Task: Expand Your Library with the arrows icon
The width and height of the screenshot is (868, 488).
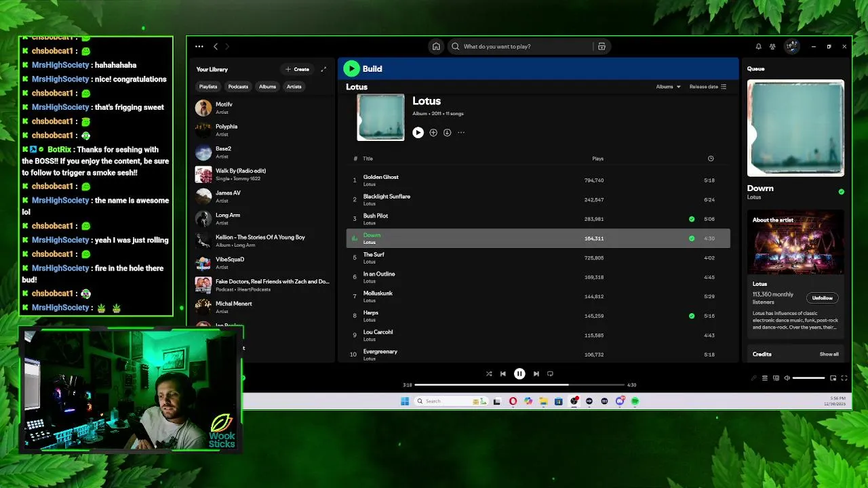Action: click(x=323, y=69)
